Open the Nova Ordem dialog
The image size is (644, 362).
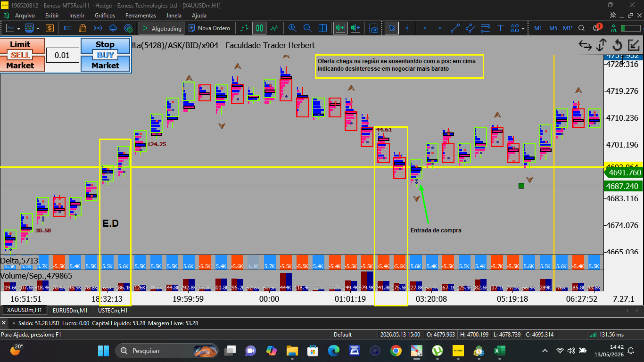209,28
